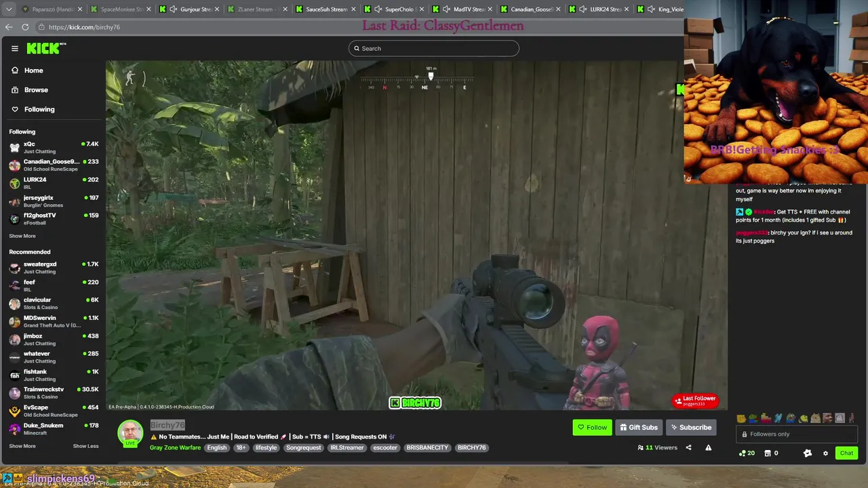Click the report warning triangle icon

(x=708, y=447)
